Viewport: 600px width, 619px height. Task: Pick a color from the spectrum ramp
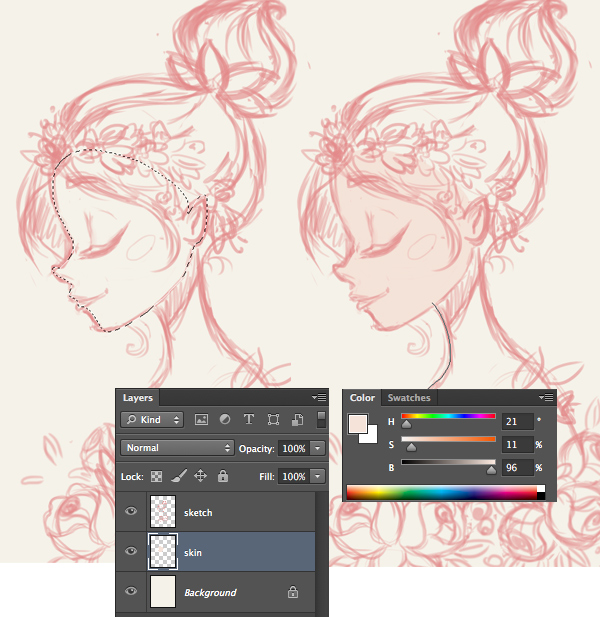pos(442,493)
